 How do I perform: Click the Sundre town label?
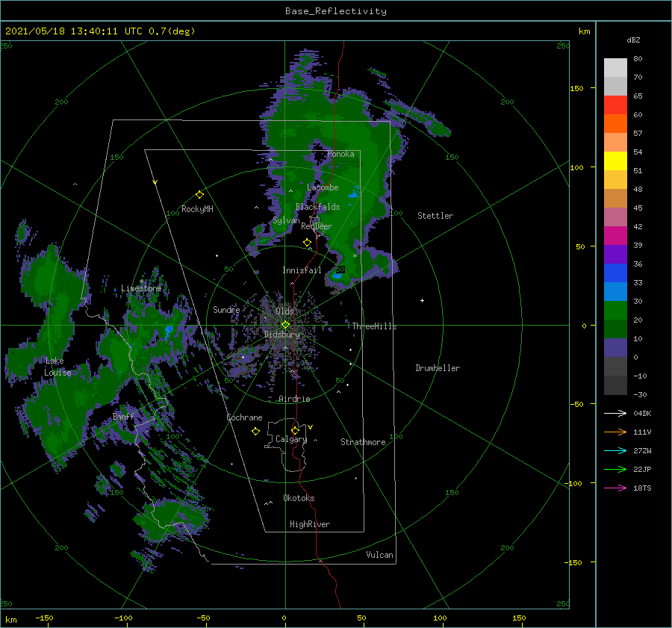coord(226,309)
